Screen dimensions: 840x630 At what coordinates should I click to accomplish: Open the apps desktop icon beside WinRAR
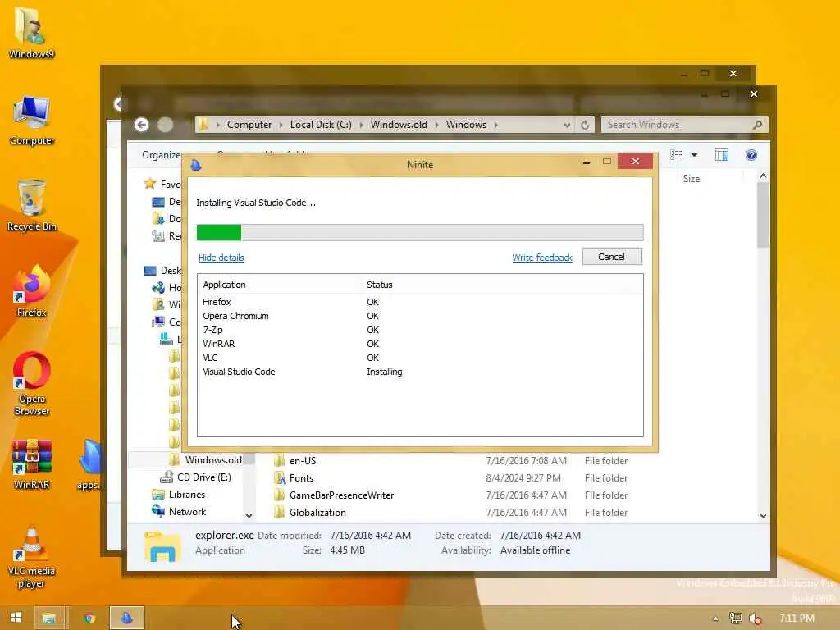coord(89,464)
